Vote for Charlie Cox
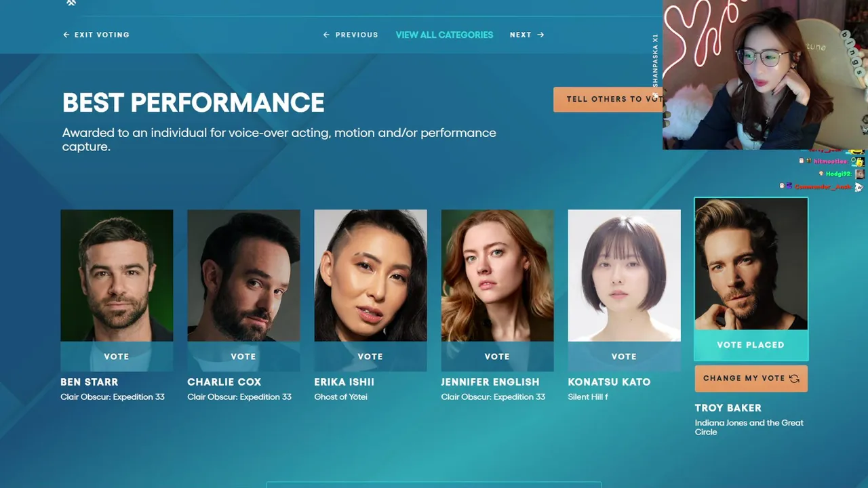 pos(243,357)
